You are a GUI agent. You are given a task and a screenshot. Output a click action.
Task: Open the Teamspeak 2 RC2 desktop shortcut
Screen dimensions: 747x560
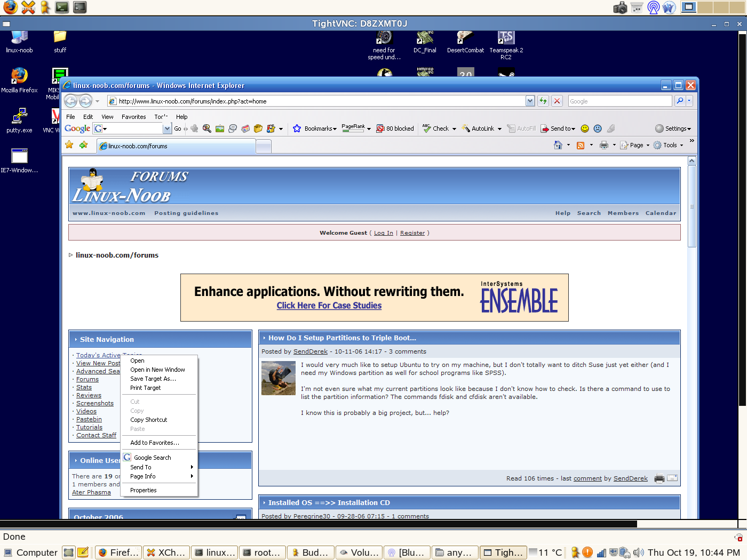[506, 45]
